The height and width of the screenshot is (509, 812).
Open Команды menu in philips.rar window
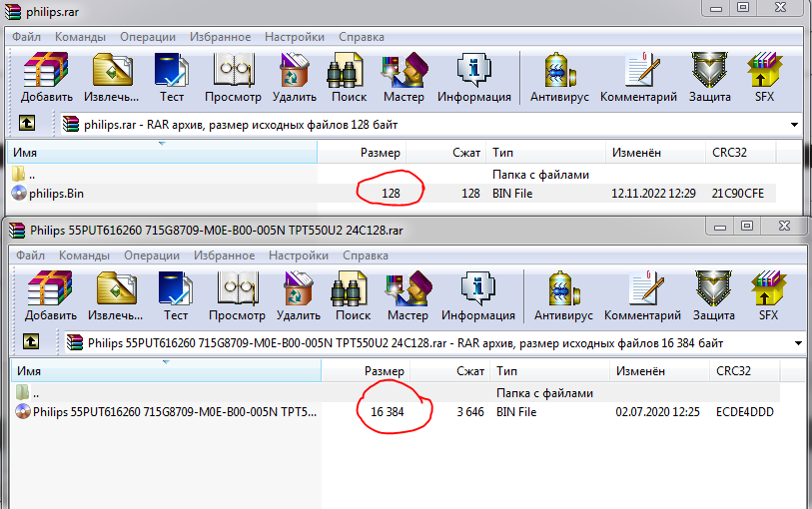[80, 37]
